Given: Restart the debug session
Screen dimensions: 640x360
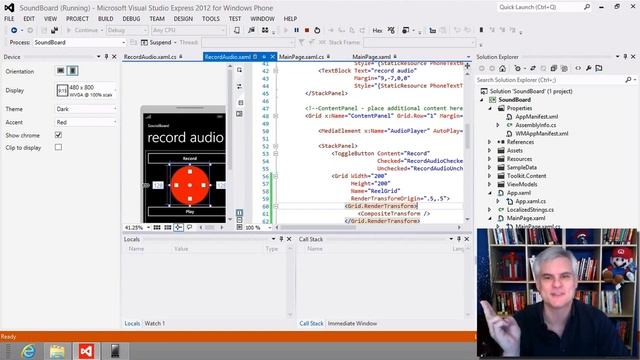Looking at the screenshot, I should point(317,30).
